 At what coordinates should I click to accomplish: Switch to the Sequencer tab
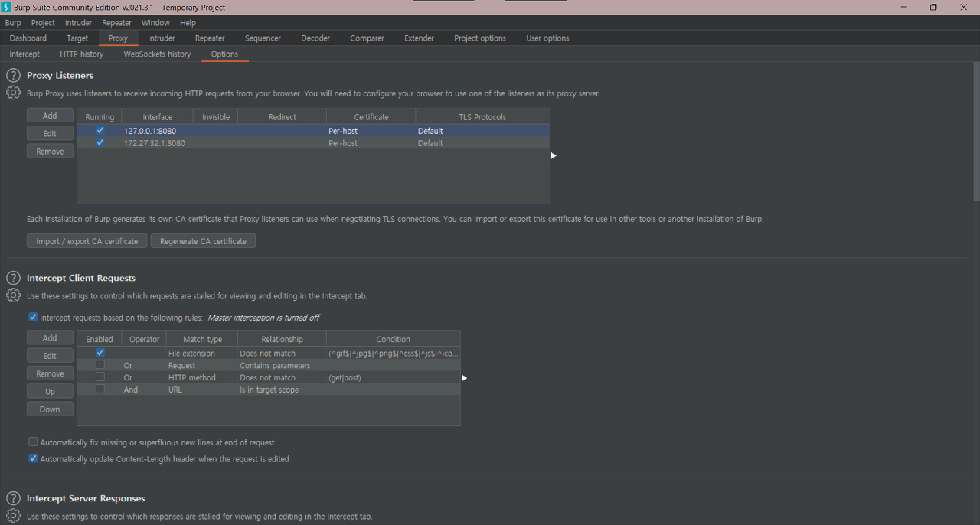[263, 38]
